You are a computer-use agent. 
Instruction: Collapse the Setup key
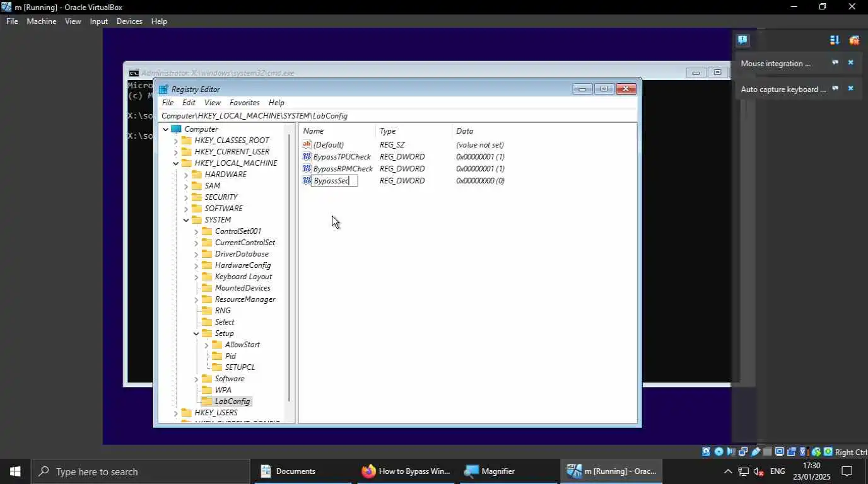coord(196,333)
